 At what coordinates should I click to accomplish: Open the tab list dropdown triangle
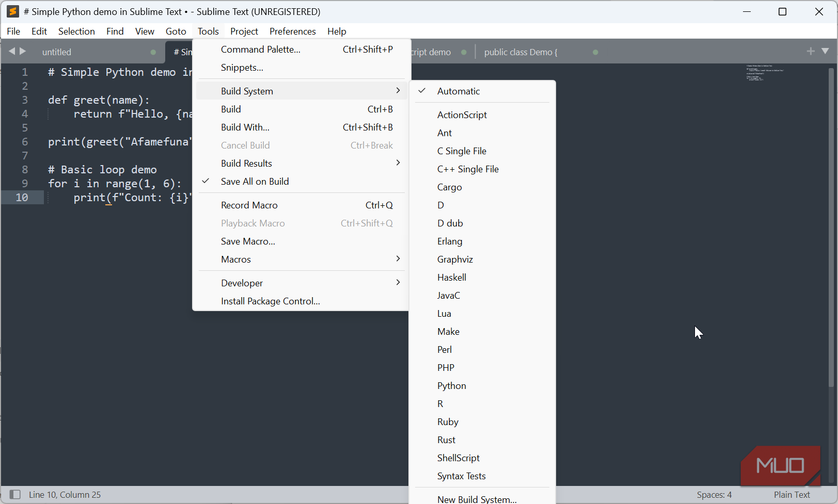[825, 51]
